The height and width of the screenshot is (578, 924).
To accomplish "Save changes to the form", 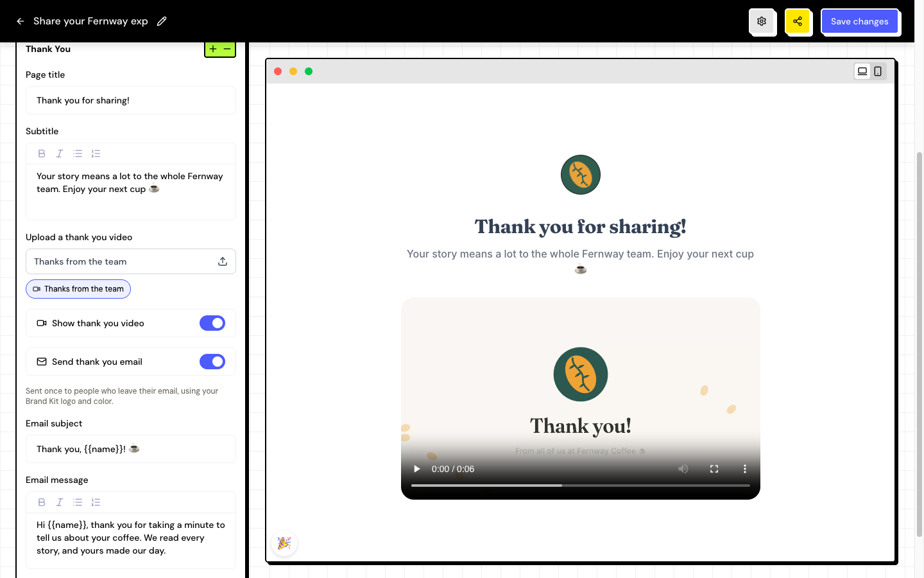I will click(860, 21).
